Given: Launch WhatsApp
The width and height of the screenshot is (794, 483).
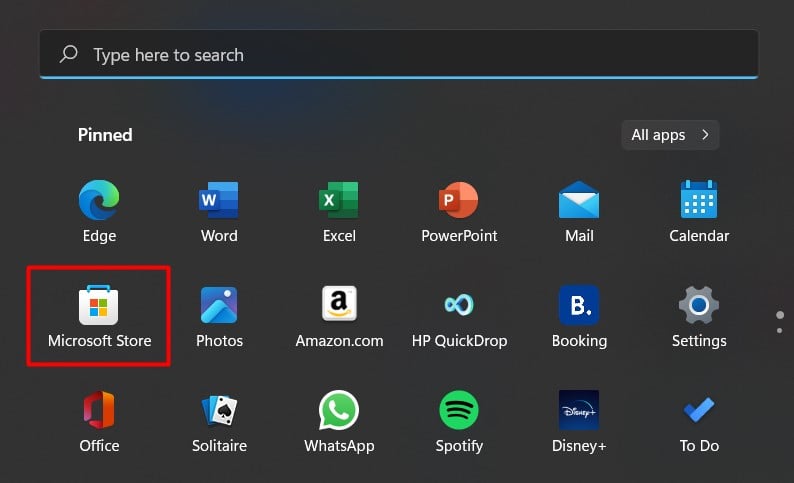Looking at the screenshot, I should [x=339, y=421].
